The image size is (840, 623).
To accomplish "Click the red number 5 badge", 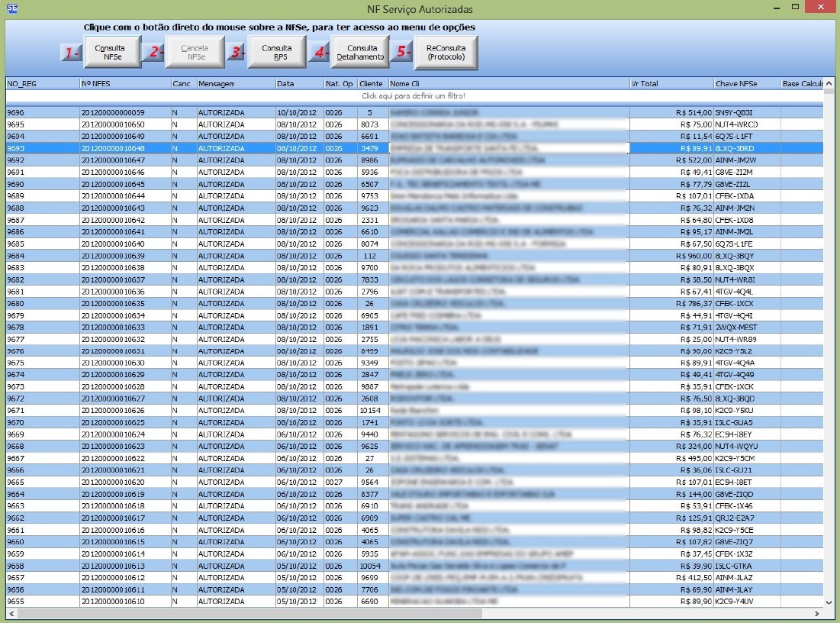I will coord(403,53).
